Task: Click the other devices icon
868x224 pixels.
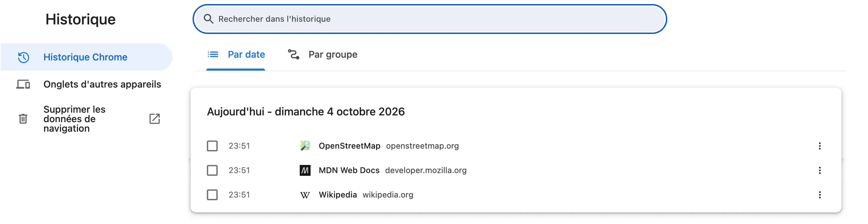Action: tap(23, 84)
